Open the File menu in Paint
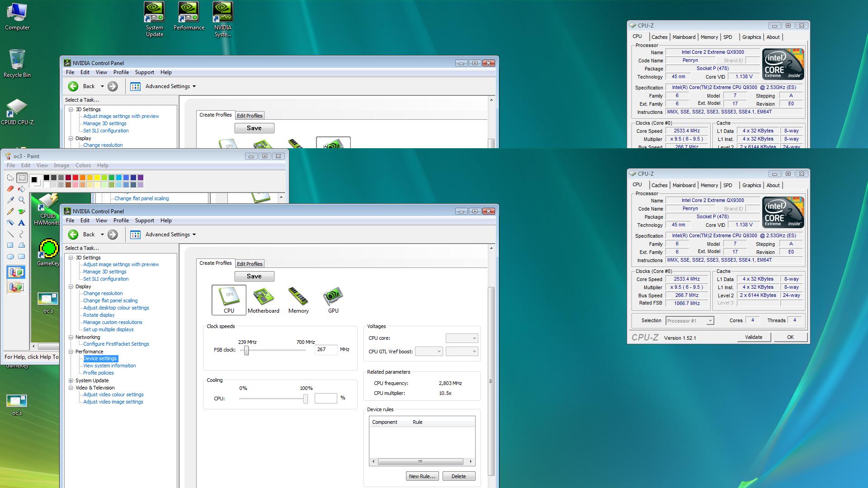The image size is (868, 488). 11,165
